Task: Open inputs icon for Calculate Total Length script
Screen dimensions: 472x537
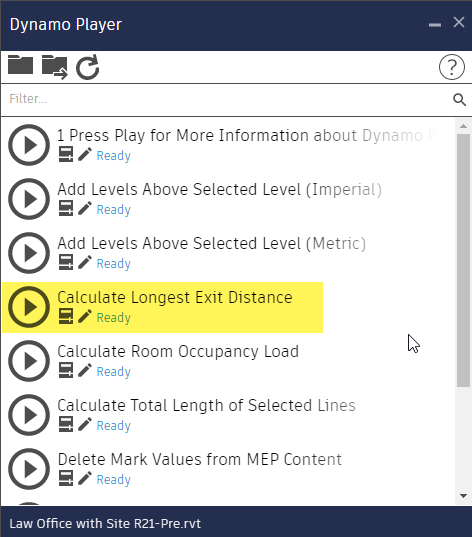Action: tap(65, 424)
